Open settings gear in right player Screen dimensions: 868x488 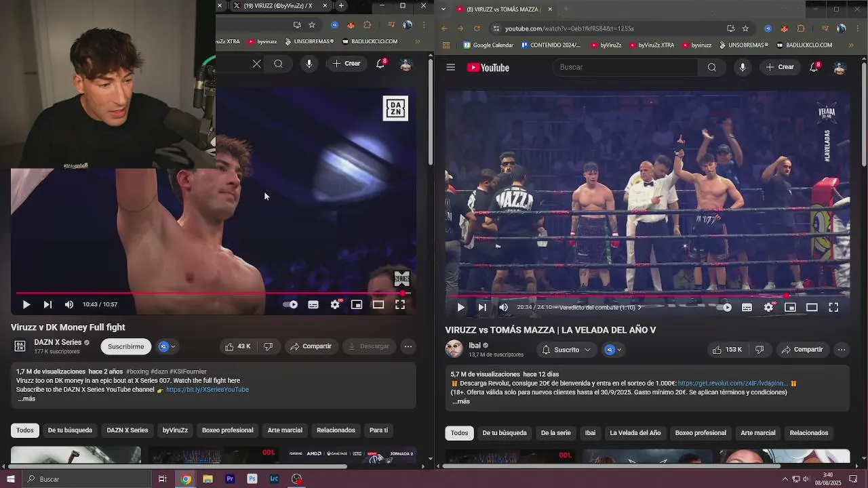coord(768,308)
